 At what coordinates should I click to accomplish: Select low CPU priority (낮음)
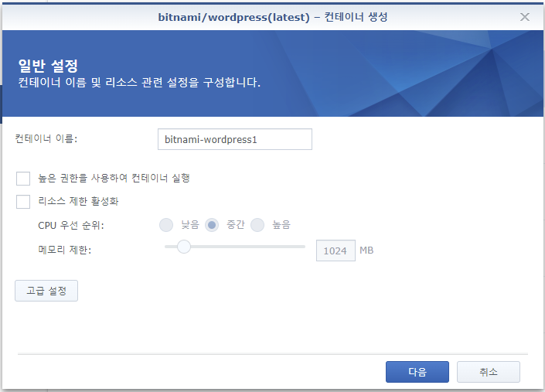[166, 225]
